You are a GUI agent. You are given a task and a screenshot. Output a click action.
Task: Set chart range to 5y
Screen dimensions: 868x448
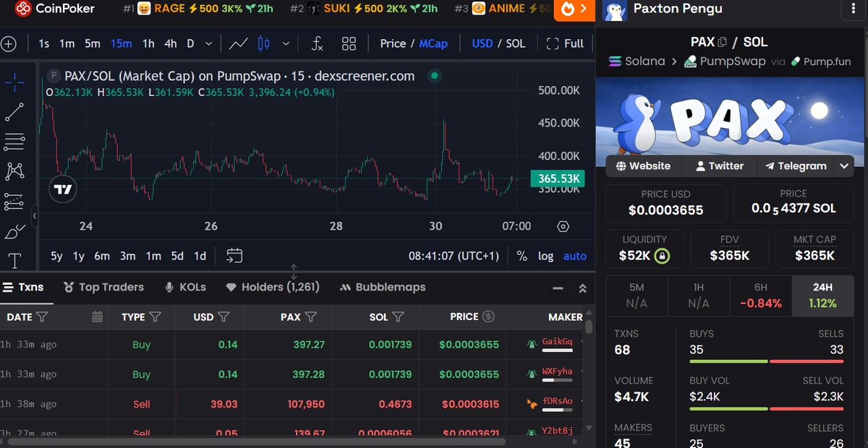pyautogui.click(x=56, y=256)
